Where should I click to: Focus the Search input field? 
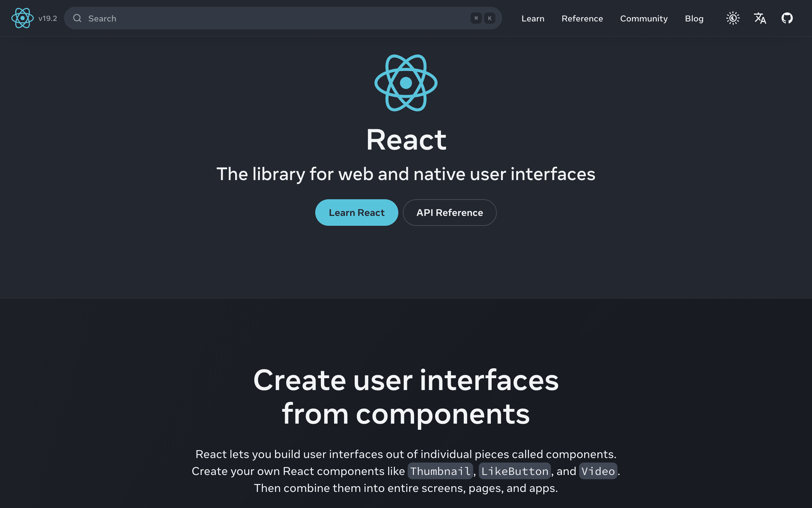click(283, 18)
